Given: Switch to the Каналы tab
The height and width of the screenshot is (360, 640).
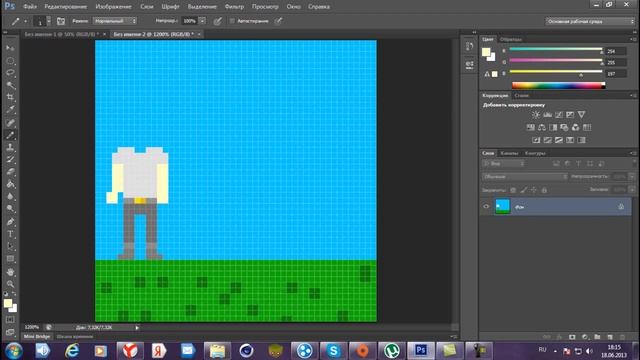Looking at the screenshot, I should pos(509,153).
